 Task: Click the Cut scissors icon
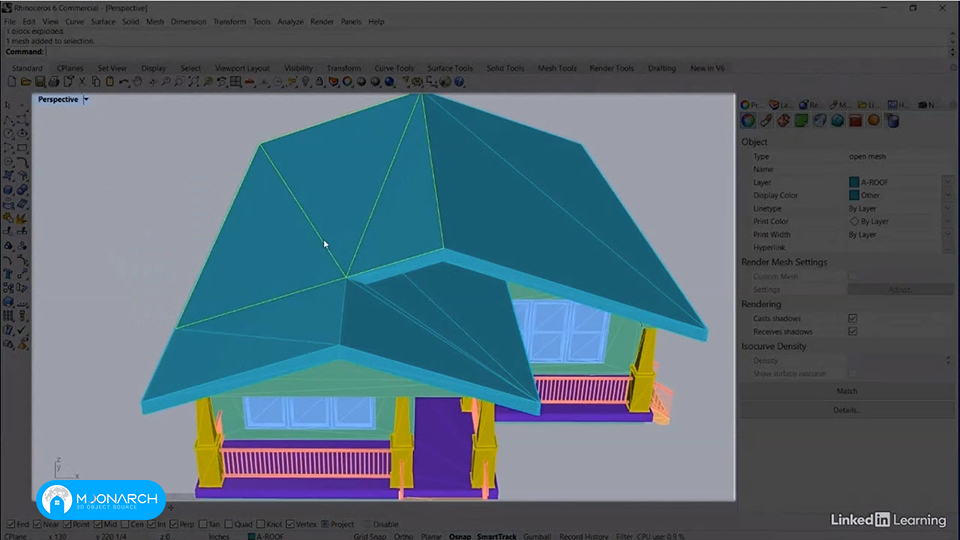[x=82, y=81]
